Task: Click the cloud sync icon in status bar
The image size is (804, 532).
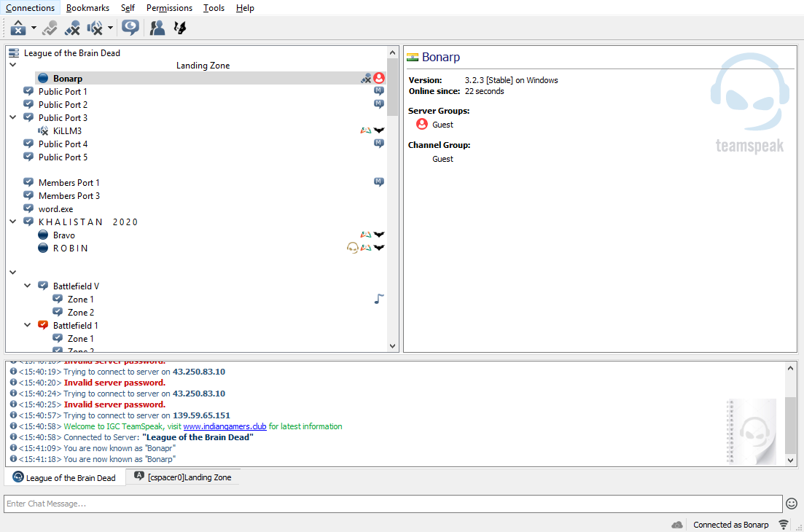Action: pos(677,525)
